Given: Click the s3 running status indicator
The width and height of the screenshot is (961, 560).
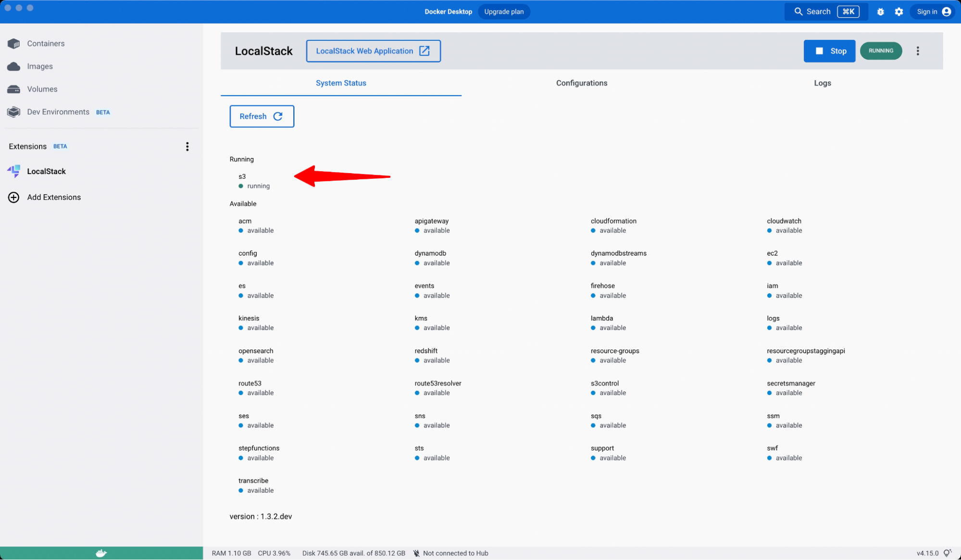Looking at the screenshot, I should (x=240, y=186).
